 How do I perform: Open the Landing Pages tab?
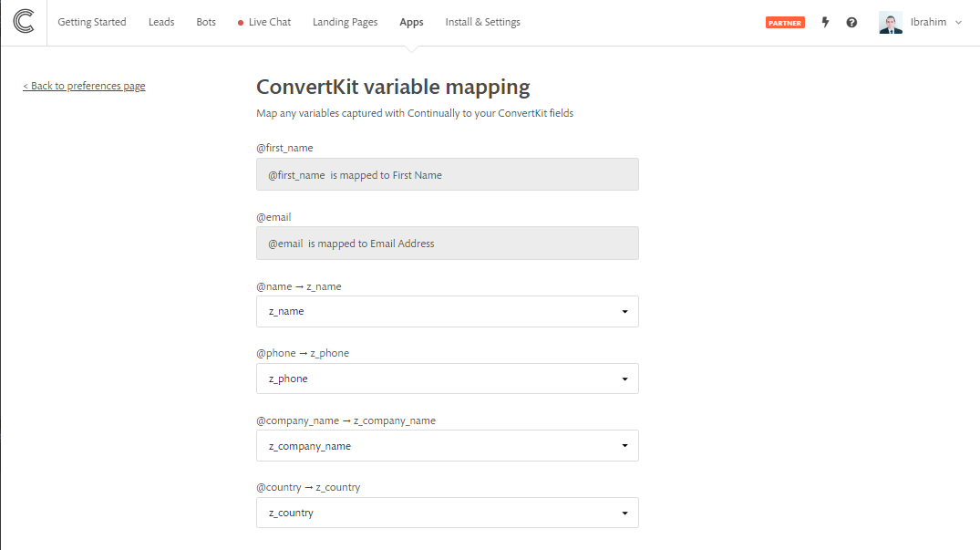point(345,22)
